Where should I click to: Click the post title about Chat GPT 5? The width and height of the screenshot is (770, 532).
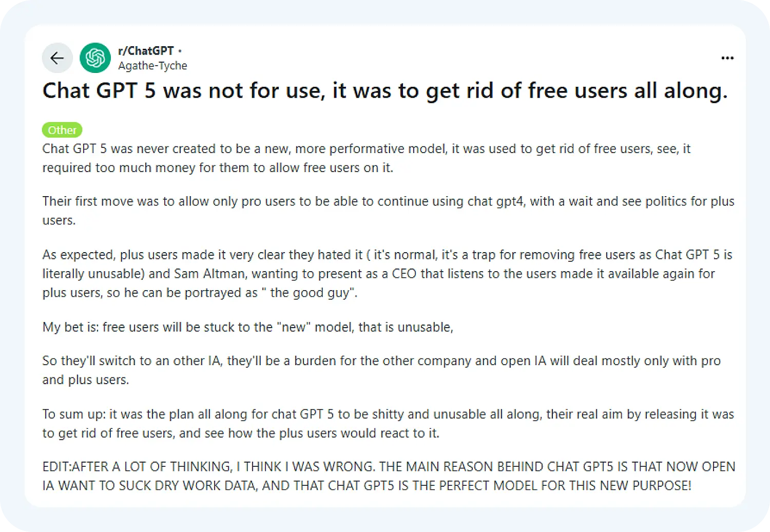pyautogui.click(x=384, y=91)
